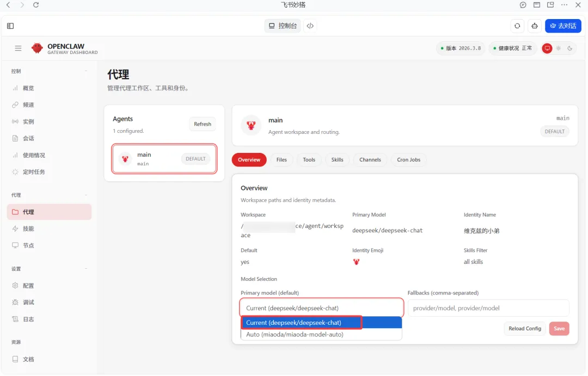Toggle the left sidebar panel icon
Screen dimensions: 588x376
click(x=10, y=26)
